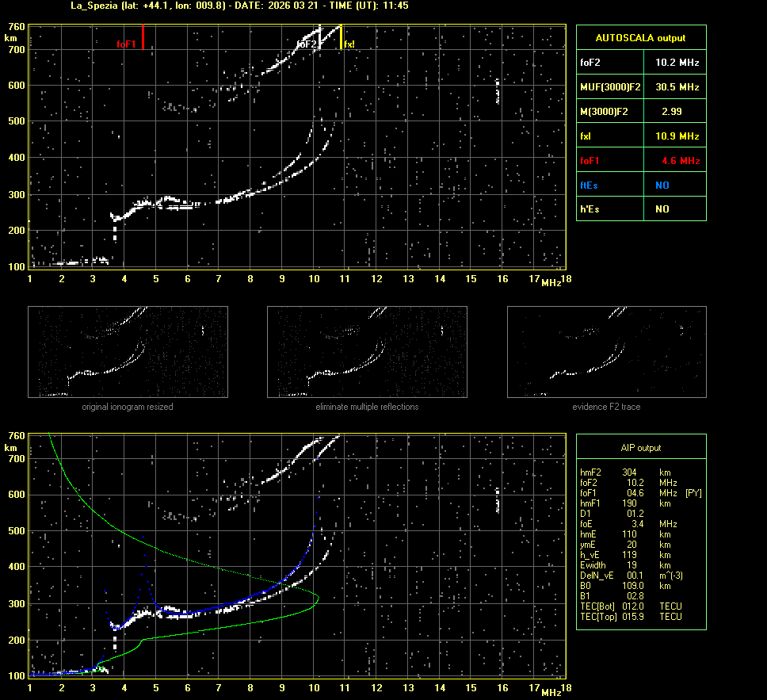Click the AIP output header
Image resolution: width=767 pixels, height=700 pixels.
(x=640, y=448)
